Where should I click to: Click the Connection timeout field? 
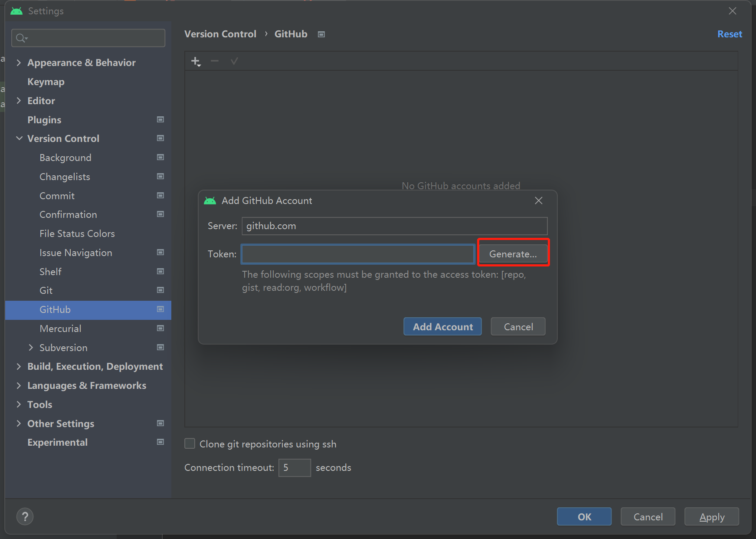coord(295,468)
